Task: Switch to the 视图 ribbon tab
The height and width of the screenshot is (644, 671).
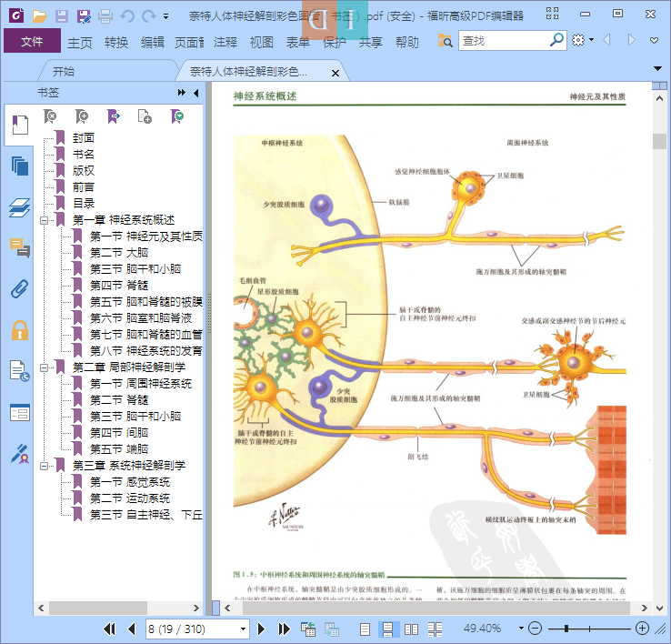Action: point(262,43)
